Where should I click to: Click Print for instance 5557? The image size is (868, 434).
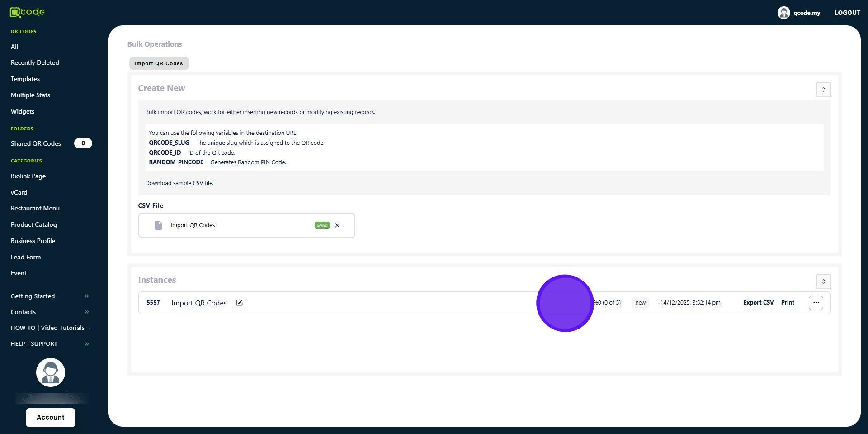click(787, 302)
